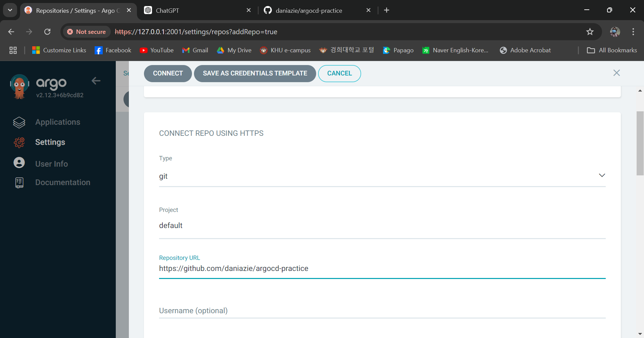Open Applications from the layers icon
The image size is (644, 338).
19,122
